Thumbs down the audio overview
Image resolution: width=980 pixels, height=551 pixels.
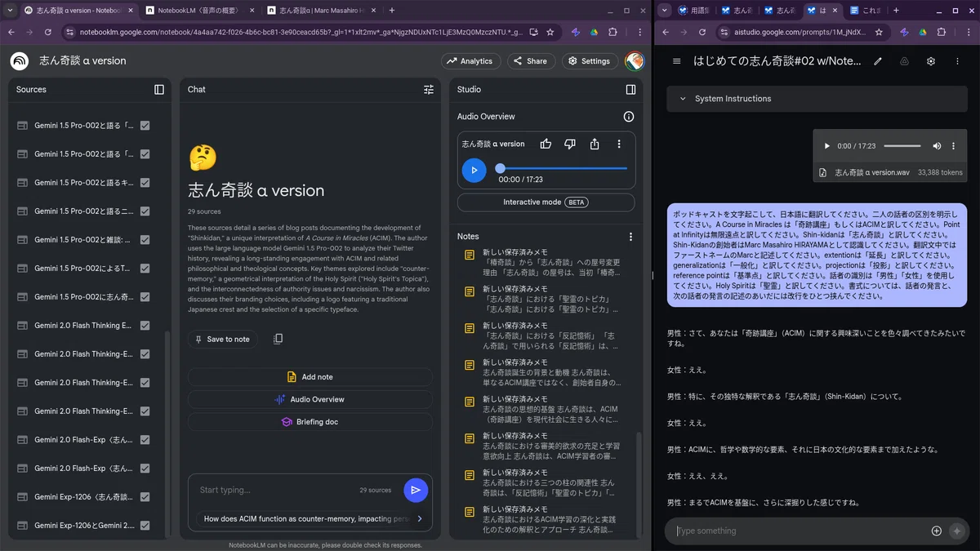(570, 144)
